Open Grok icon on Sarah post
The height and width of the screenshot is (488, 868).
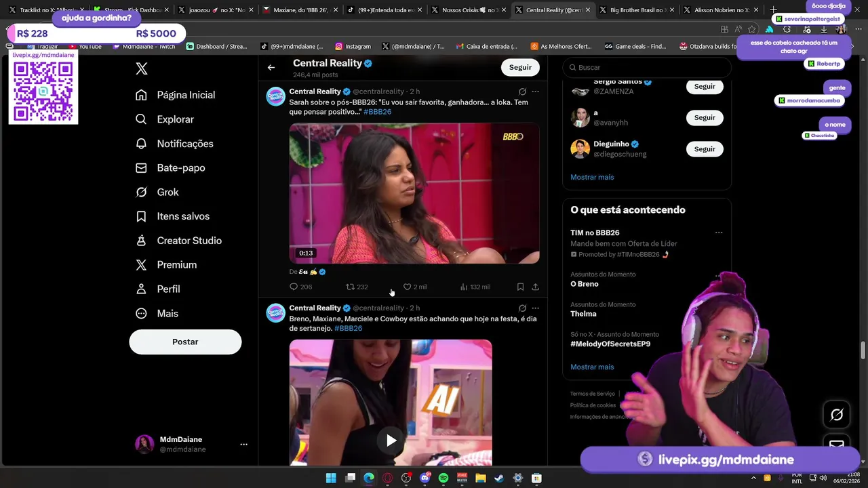(522, 91)
